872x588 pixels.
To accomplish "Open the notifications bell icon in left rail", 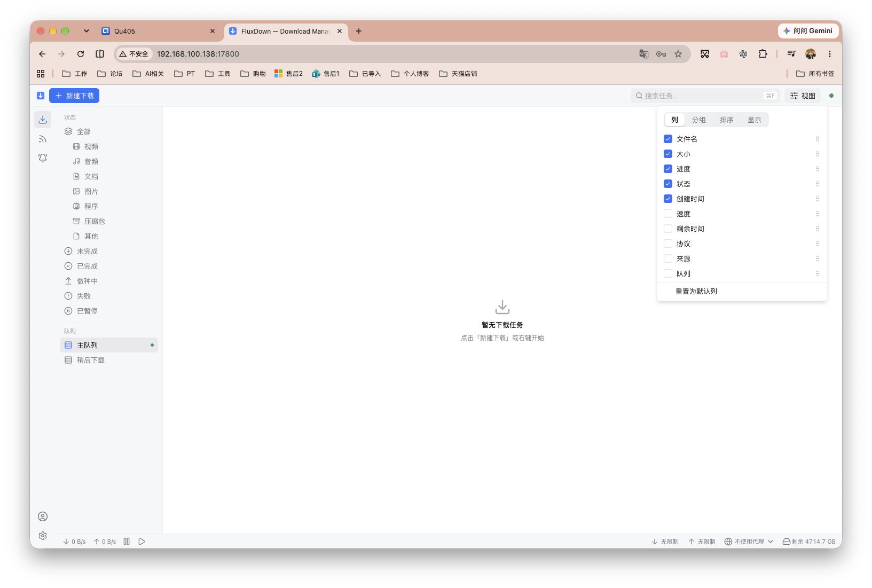I will tap(43, 158).
